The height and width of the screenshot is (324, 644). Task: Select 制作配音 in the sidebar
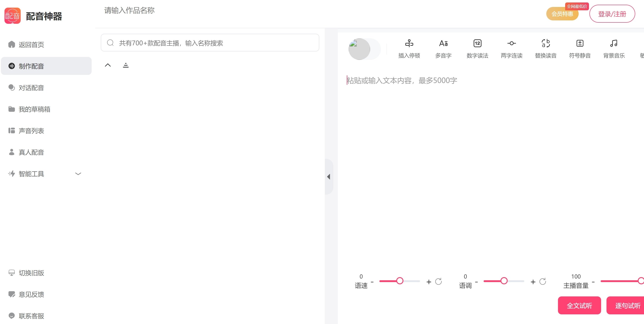click(x=31, y=66)
